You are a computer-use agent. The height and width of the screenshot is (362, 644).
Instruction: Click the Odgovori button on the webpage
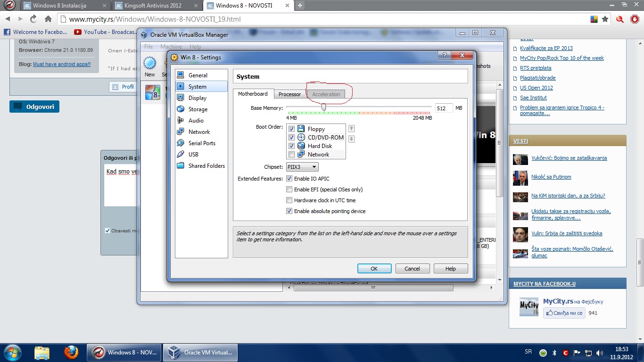pyautogui.click(x=34, y=107)
